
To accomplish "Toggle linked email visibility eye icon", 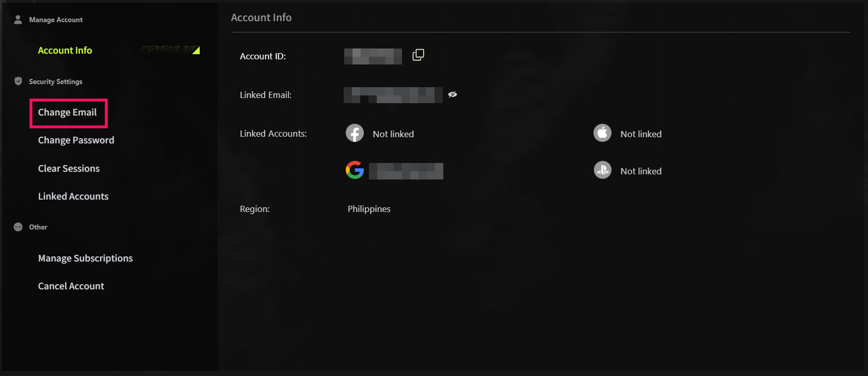I will tap(453, 94).
